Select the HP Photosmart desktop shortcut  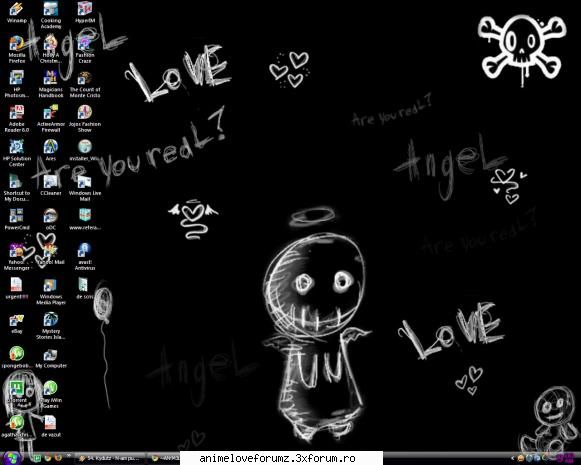[17, 84]
